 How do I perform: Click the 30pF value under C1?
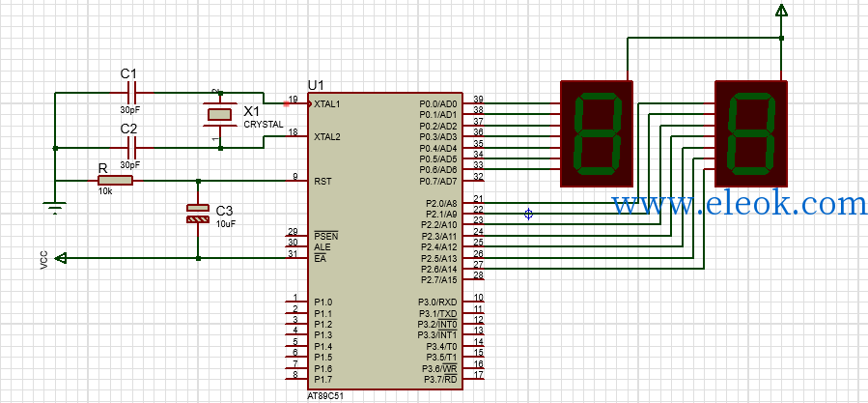coord(129,110)
